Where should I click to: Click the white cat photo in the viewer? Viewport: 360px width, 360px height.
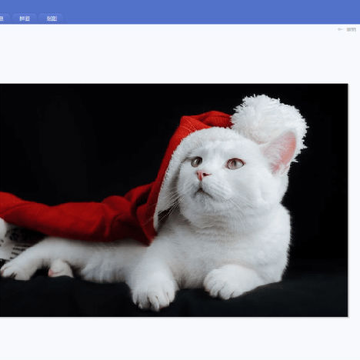click(x=174, y=200)
